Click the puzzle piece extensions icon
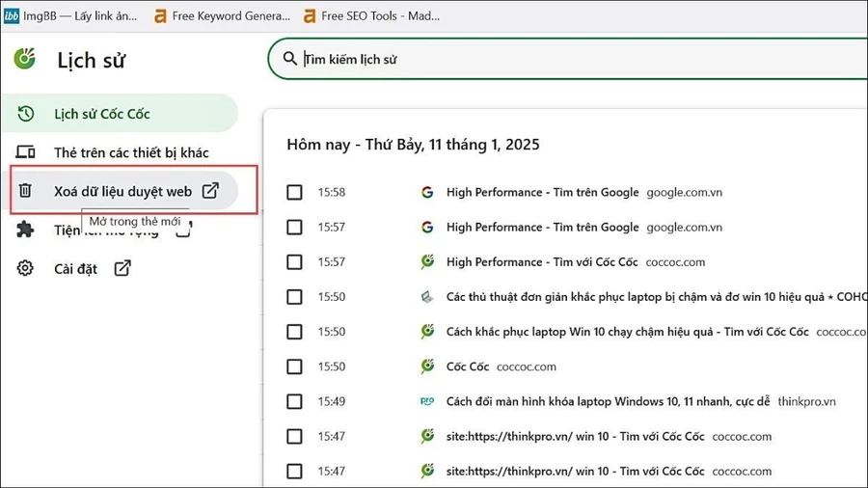 click(25, 230)
